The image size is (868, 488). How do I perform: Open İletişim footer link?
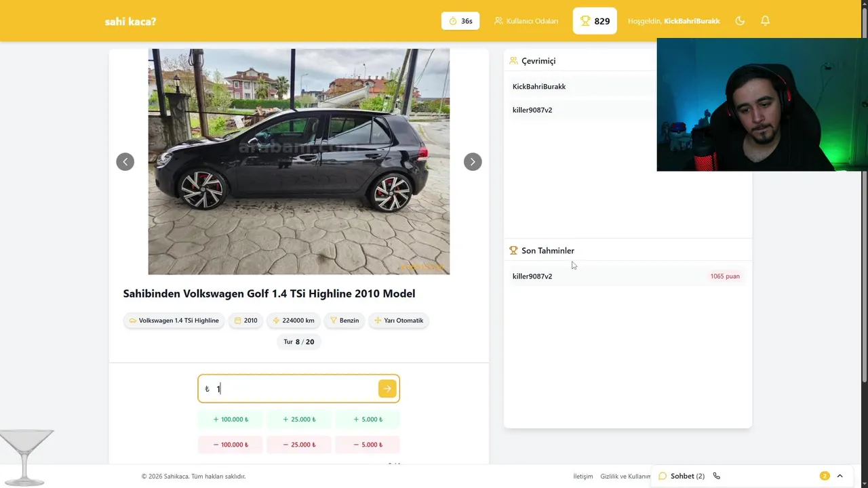click(583, 476)
